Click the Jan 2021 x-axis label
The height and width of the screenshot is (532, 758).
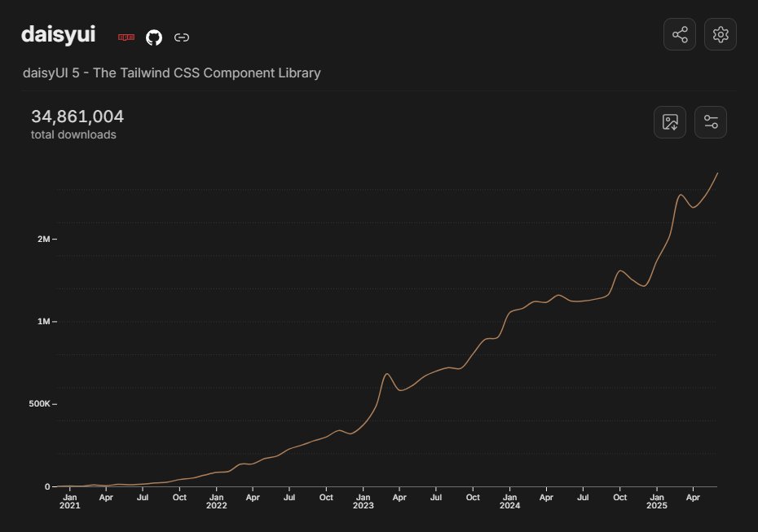[x=69, y=501]
